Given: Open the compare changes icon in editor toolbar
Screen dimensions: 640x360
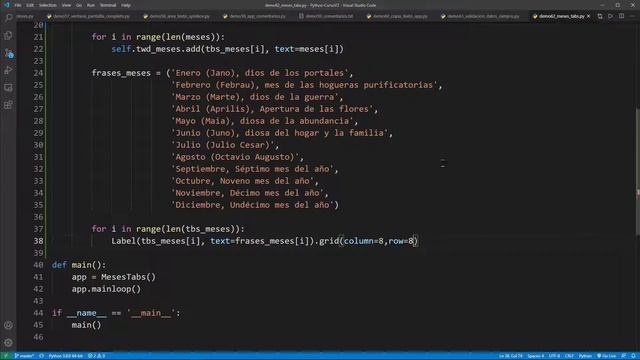Looking at the screenshot, I should 600,16.
